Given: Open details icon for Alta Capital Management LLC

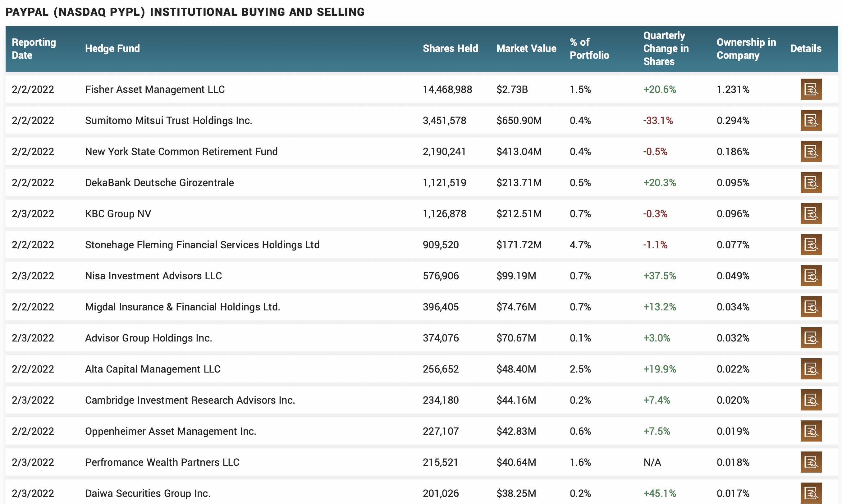Looking at the screenshot, I should (x=811, y=369).
